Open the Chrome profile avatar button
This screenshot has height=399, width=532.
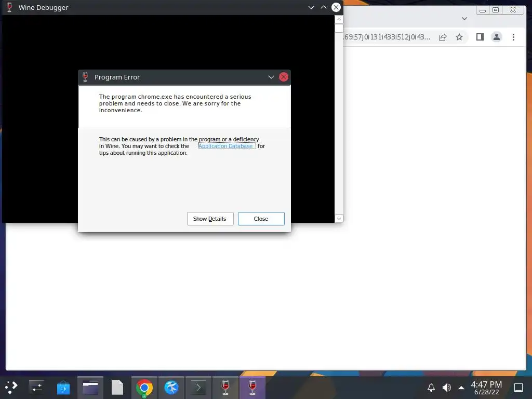point(496,37)
